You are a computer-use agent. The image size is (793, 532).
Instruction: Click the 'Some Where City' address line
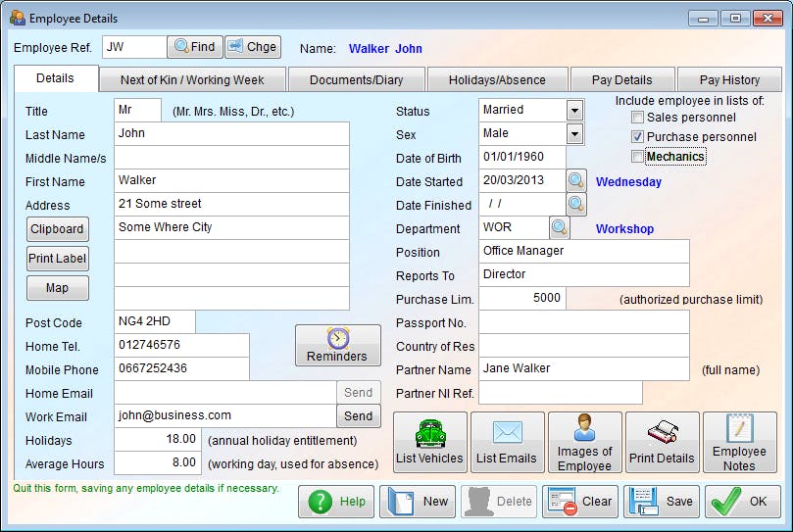[x=231, y=227]
